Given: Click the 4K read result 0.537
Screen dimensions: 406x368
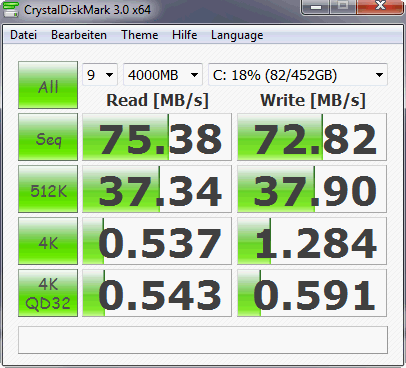Looking at the screenshot, I should pyautogui.click(x=157, y=241).
